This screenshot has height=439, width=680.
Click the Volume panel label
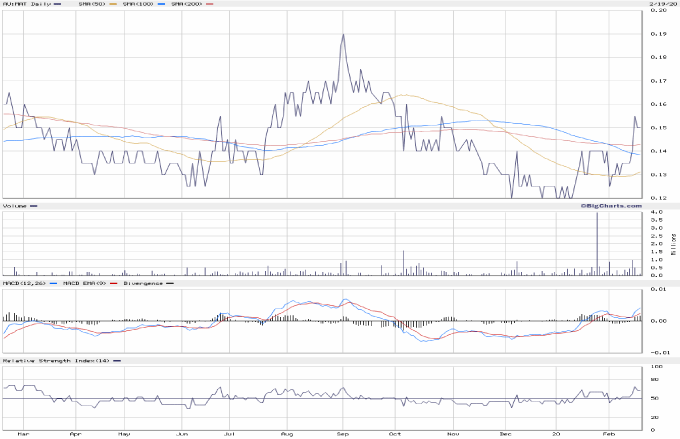coord(15,206)
